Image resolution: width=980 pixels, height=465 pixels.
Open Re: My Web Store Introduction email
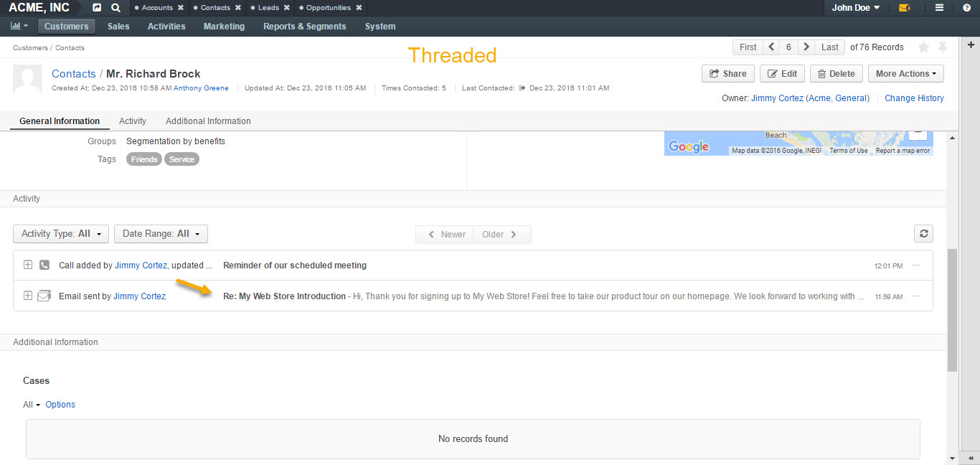[284, 296]
